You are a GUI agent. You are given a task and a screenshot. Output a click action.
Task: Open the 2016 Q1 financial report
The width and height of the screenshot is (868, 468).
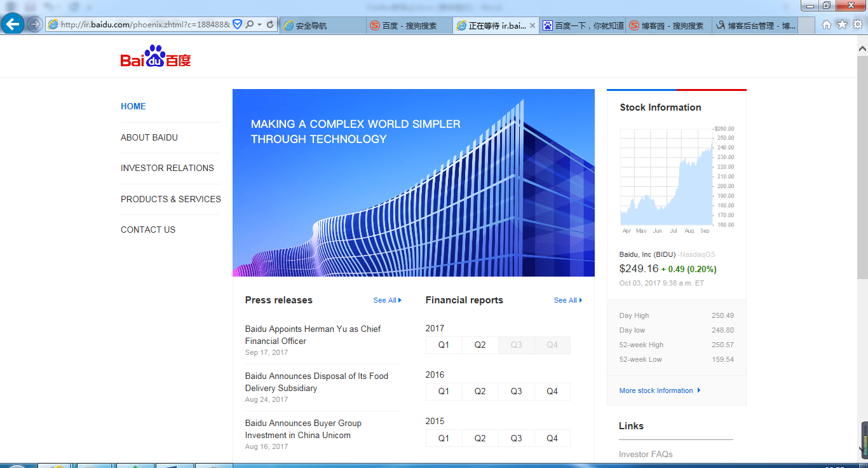(444, 391)
